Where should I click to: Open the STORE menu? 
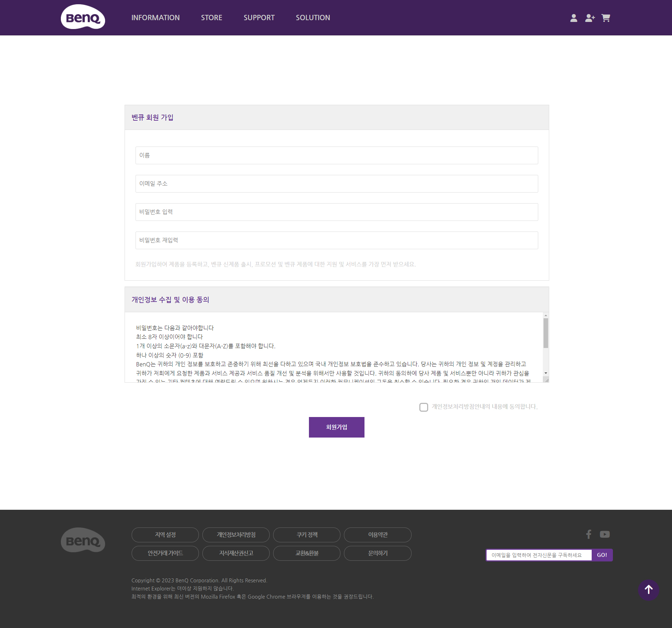[x=212, y=18]
